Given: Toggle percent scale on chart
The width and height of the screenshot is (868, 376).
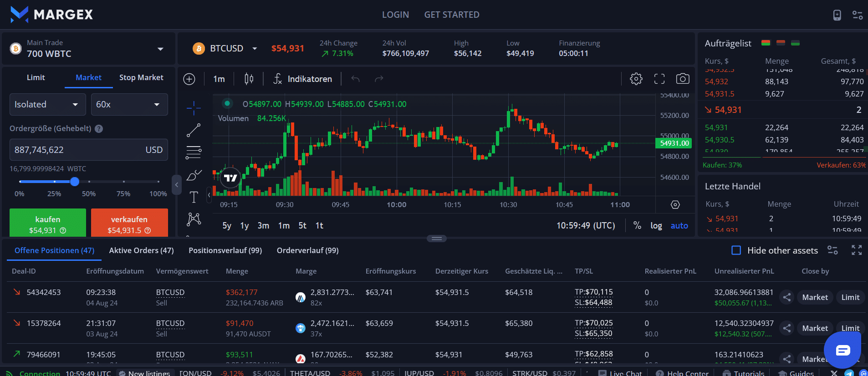Looking at the screenshot, I should (637, 226).
